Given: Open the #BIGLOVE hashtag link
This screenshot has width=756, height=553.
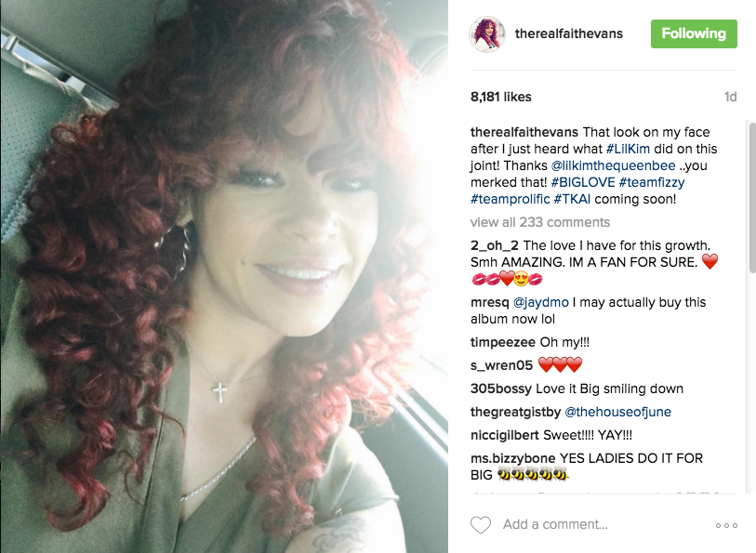Looking at the screenshot, I should click(583, 182).
